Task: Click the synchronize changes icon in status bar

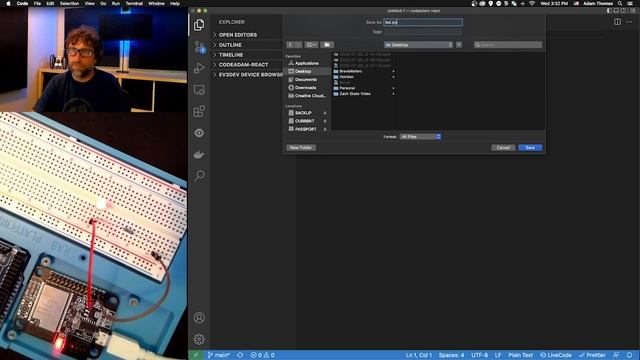Action: click(x=240, y=355)
